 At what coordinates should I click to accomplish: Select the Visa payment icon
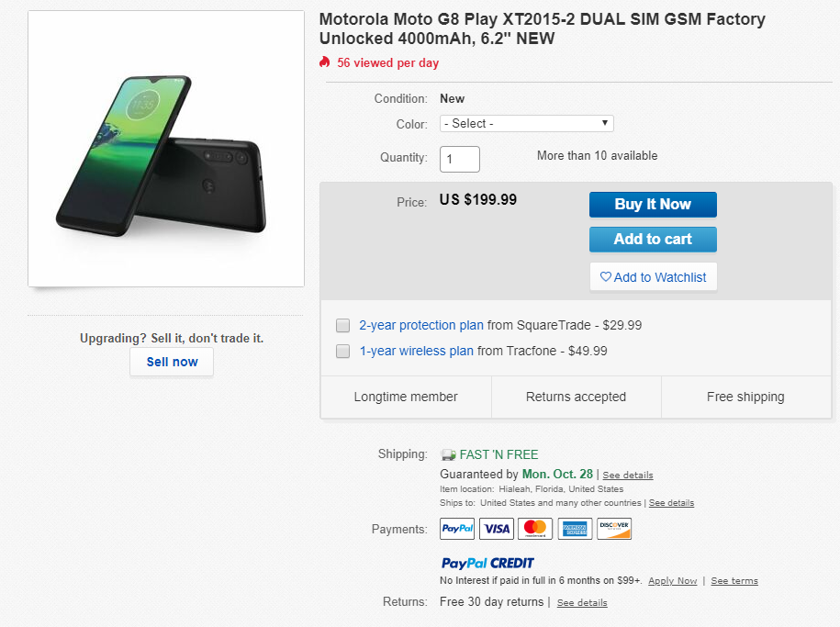click(x=496, y=529)
